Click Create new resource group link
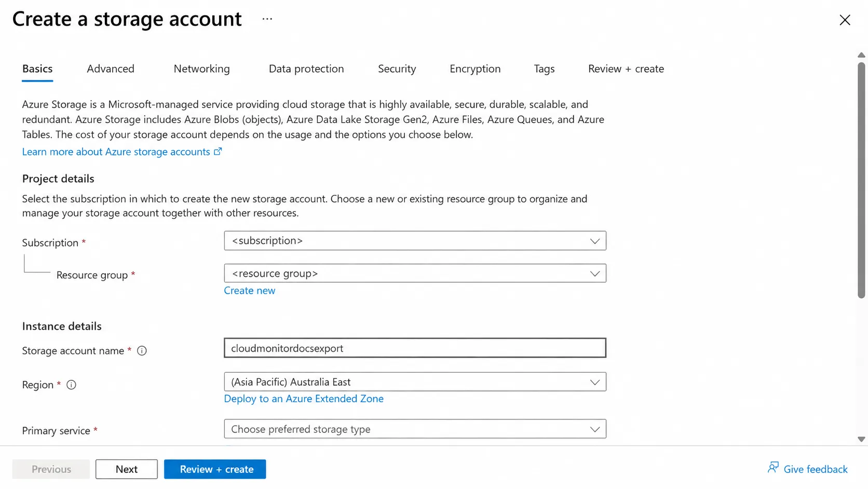The image size is (868, 489). click(250, 290)
